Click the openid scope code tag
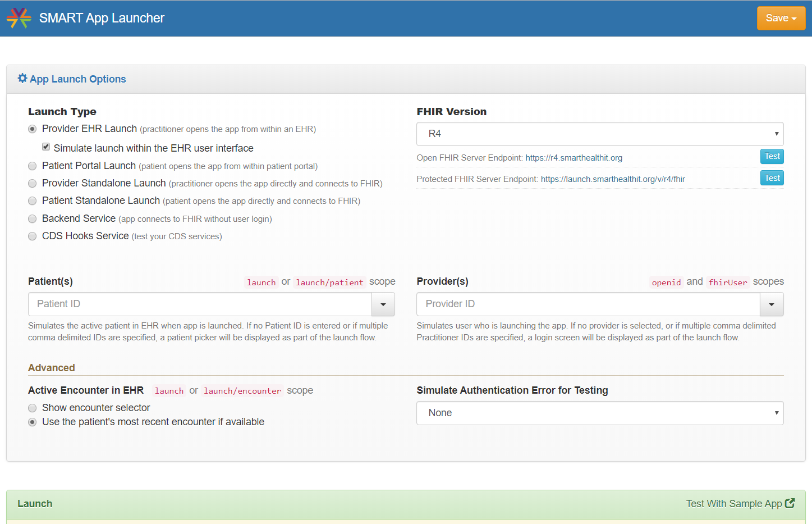The height and width of the screenshot is (524, 812). (x=667, y=282)
